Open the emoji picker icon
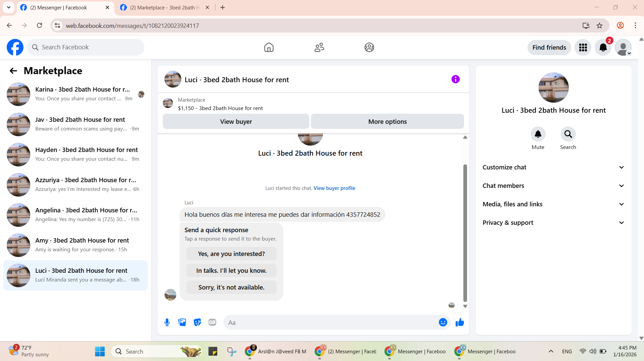 (443, 322)
